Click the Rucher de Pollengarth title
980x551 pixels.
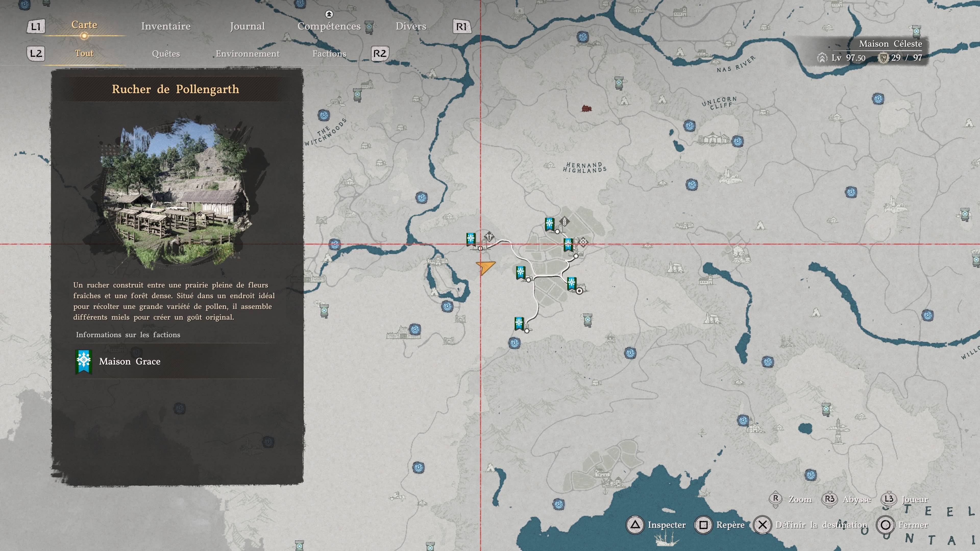tap(175, 89)
